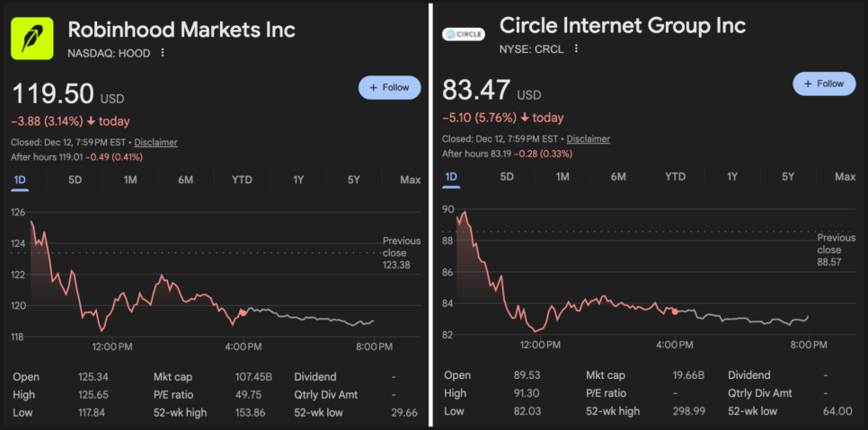Click the Robinhood feather logo icon
The height and width of the screenshot is (430, 868).
point(32,39)
